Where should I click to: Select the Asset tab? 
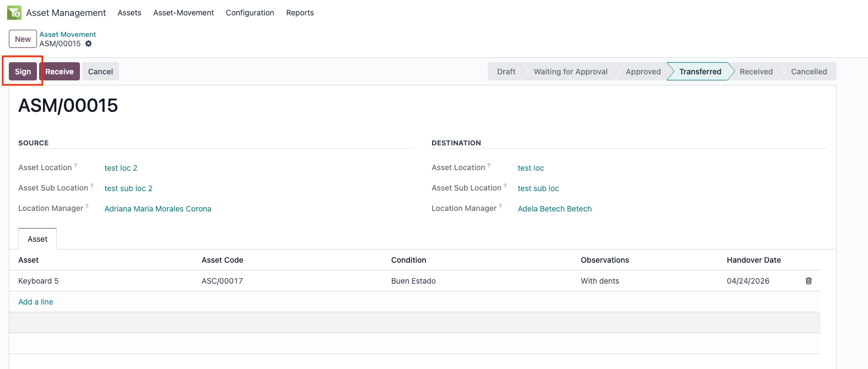coord(37,239)
